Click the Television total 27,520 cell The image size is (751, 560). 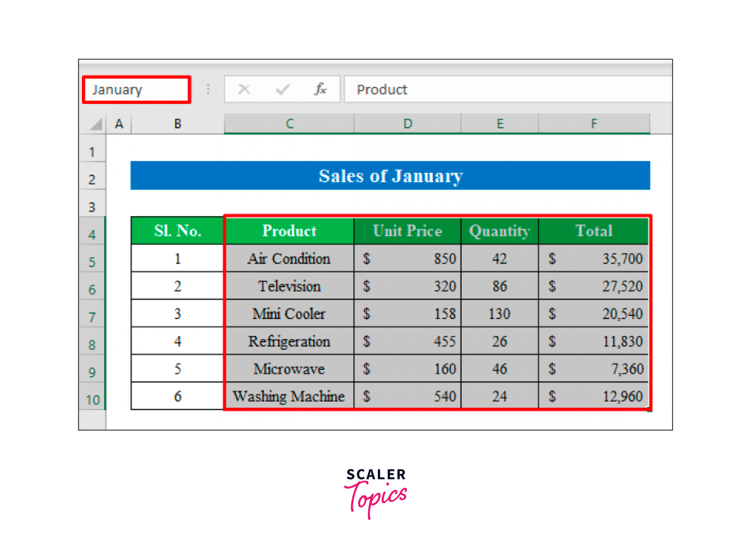click(x=593, y=286)
